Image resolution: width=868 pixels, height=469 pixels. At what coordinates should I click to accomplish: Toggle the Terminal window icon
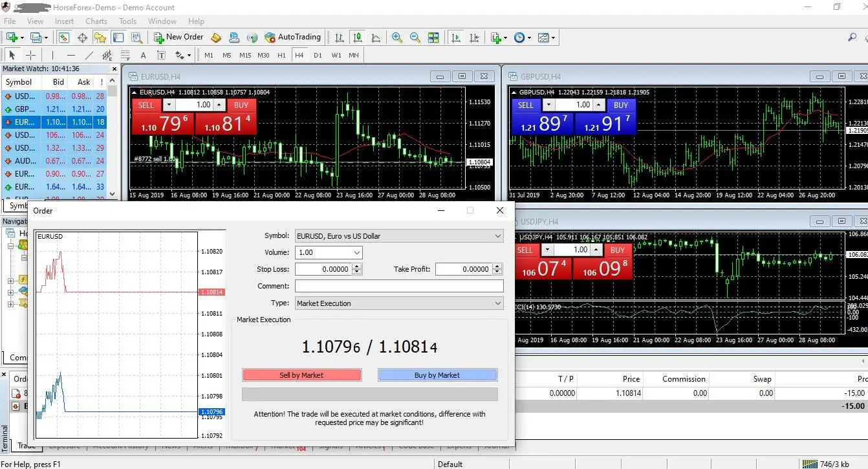(x=118, y=38)
